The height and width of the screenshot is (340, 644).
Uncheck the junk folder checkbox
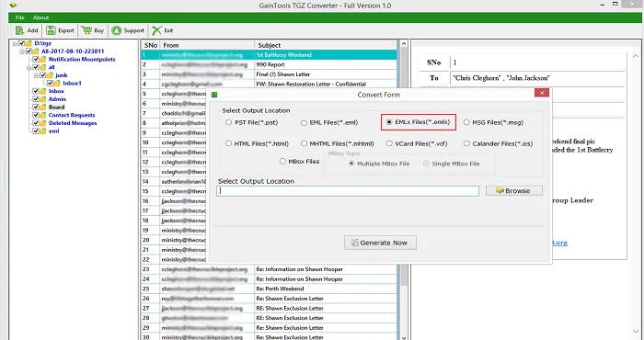point(42,75)
